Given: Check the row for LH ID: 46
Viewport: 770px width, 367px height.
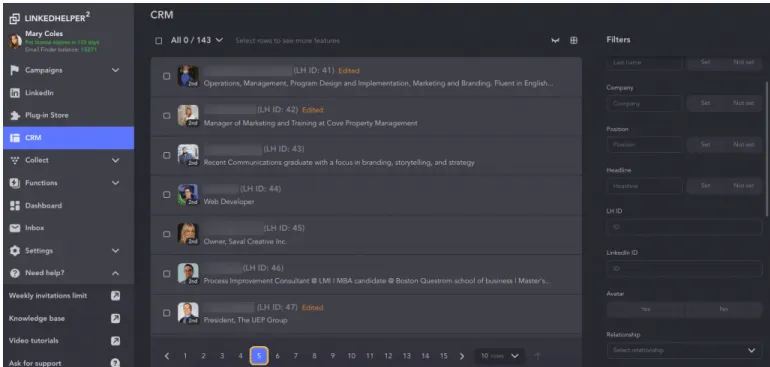Looking at the screenshot, I should pyautogui.click(x=166, y=274).
